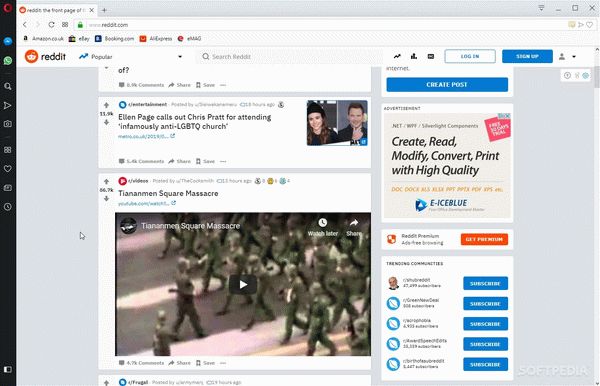Bookmark this page with the heart icon
The width and height of the screenshot is (600, 386).
[590, 24]
